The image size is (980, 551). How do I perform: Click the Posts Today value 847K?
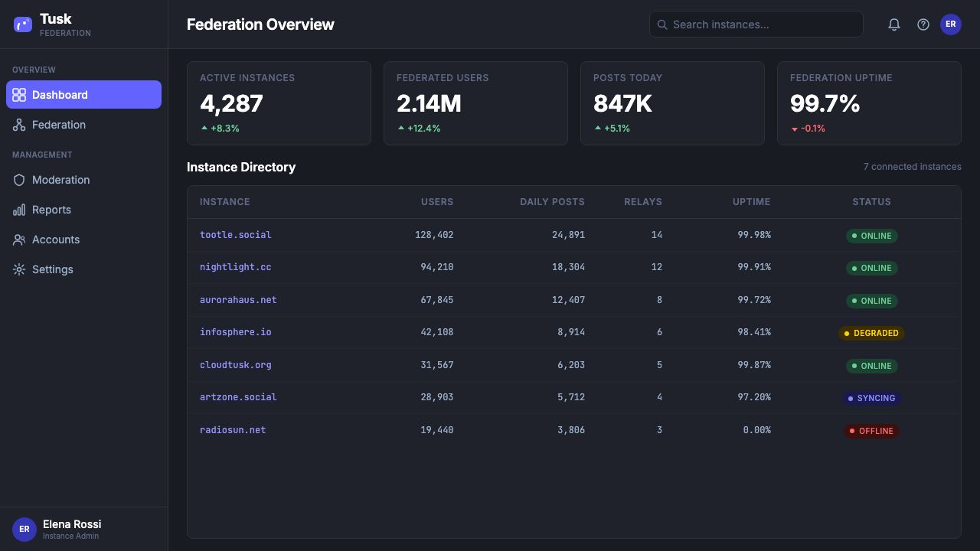[x=622, y=103]
